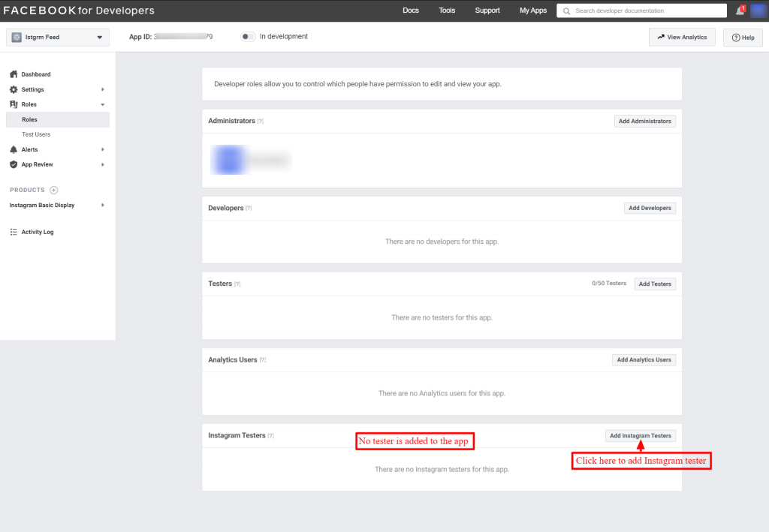Viewport: 769px width, 532px height.
Task: Open the My Apps menu
Action: point(533,11)
